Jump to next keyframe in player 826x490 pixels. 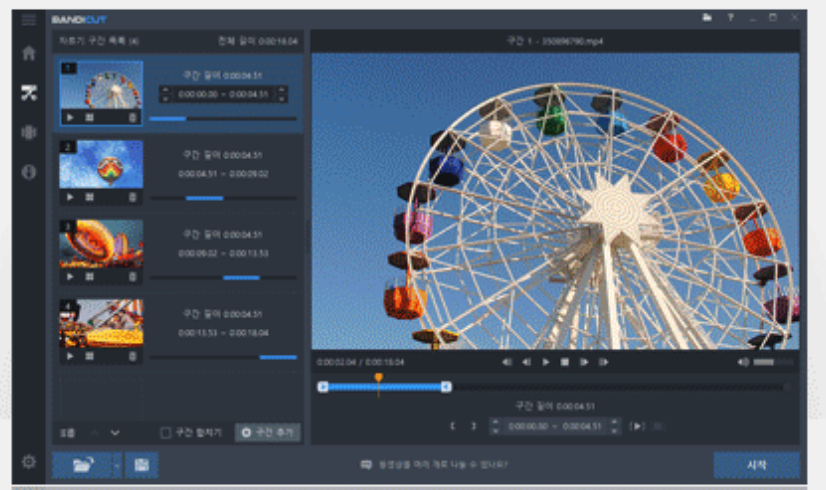tap(604, 362)
